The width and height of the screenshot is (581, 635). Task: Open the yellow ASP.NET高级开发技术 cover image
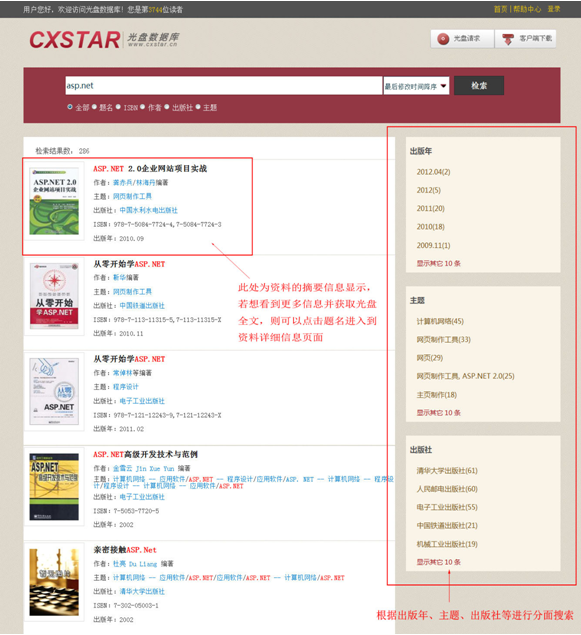[54, 487]
